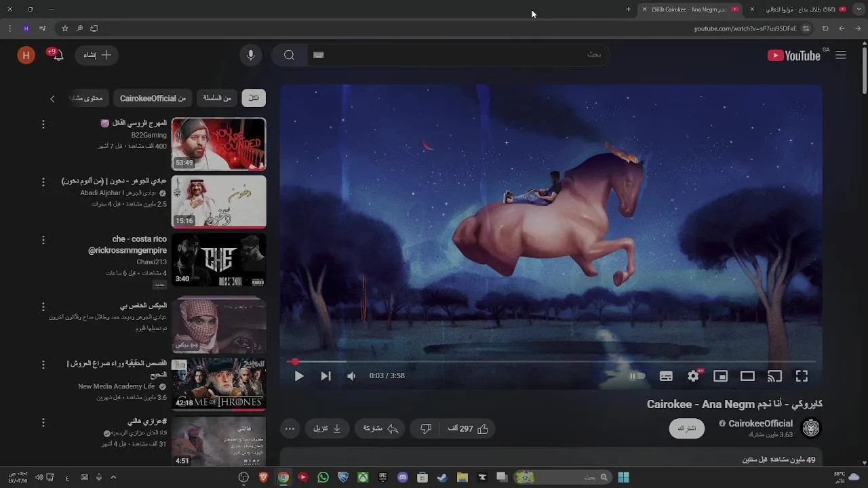868x488 pixels.
Task: Skip to the next video
Action: point(325,376)
